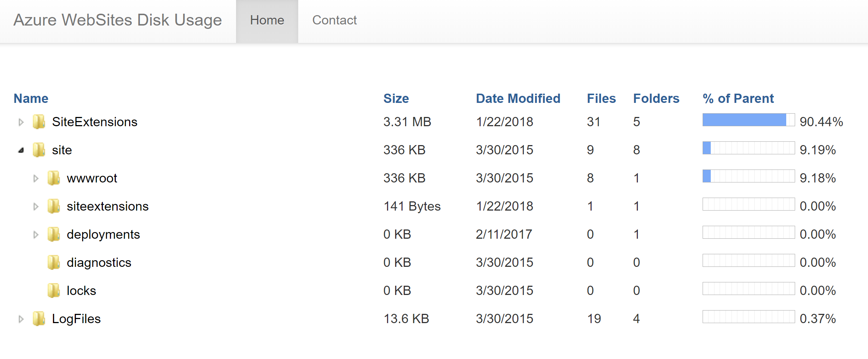868x359 pixels.
Task: Expand the lowercase siteextensions folder
Action: 36,207
